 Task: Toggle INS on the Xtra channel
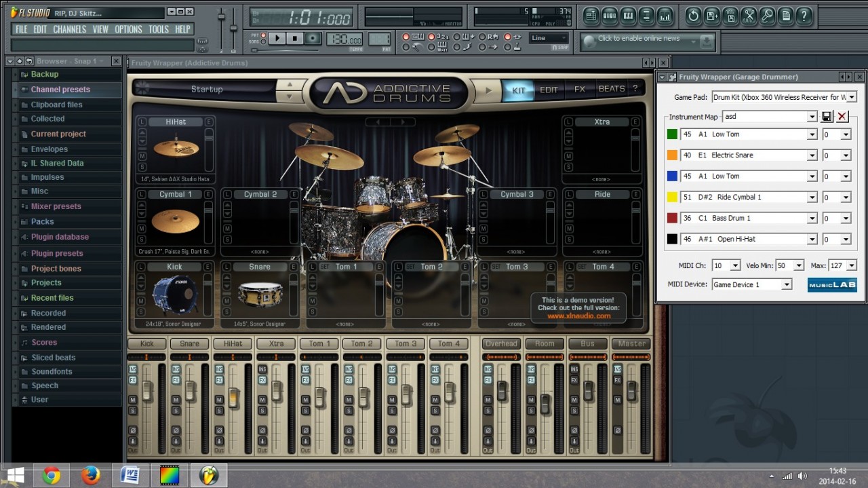[x=262, y=369]
